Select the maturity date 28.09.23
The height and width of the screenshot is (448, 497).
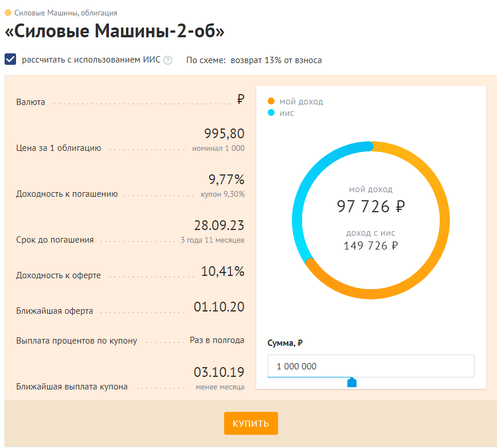tap(219, 225)
